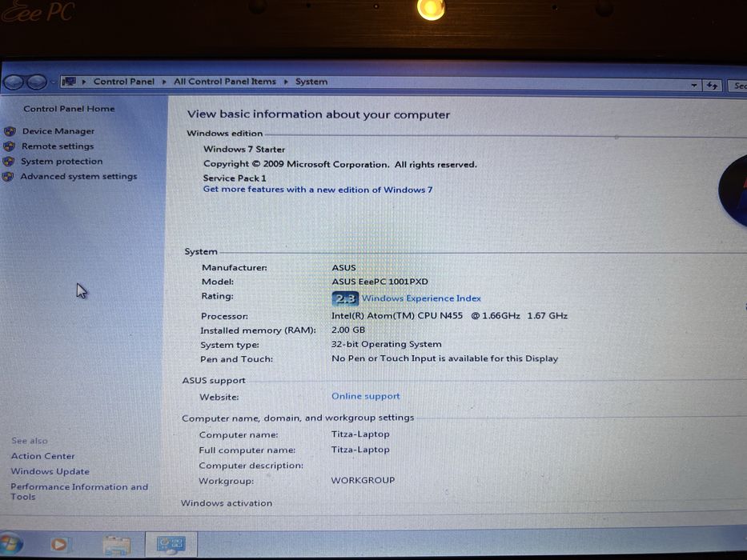Click model value 'ASUS EeePC 1001PXD'
The height and width of the screenshot is (560, 747).
[380, 282]
